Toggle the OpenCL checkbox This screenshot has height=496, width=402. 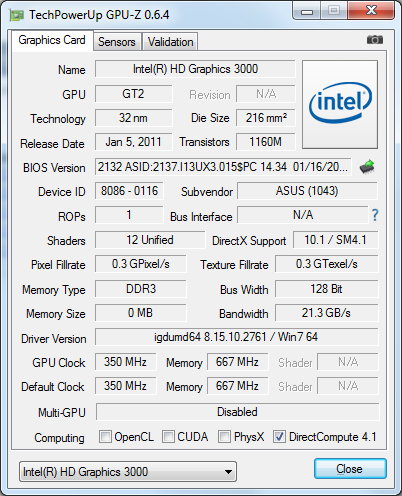click(105, 436)
